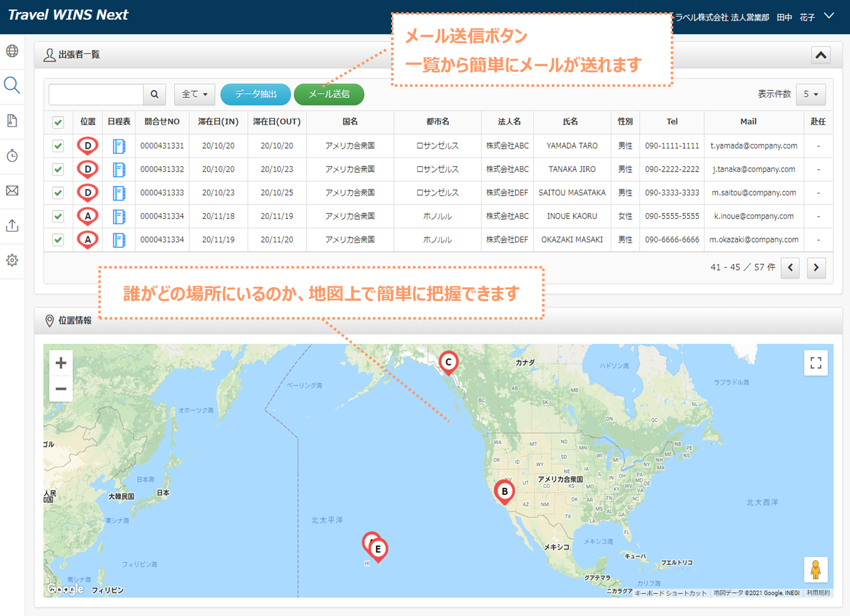This screenshot has width=850, height=616.
Task: Click the phone number 090-3333-3333
Action: [672, 193]
